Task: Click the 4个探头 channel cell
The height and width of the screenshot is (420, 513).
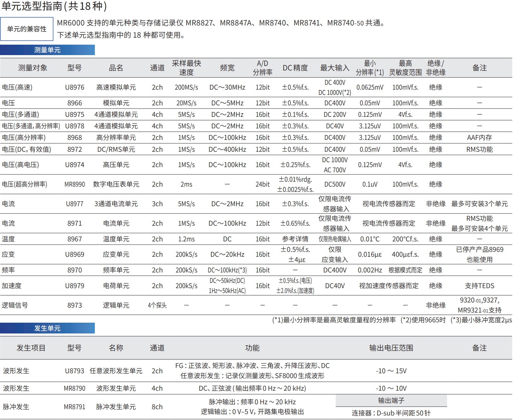Action: [157, 306]
